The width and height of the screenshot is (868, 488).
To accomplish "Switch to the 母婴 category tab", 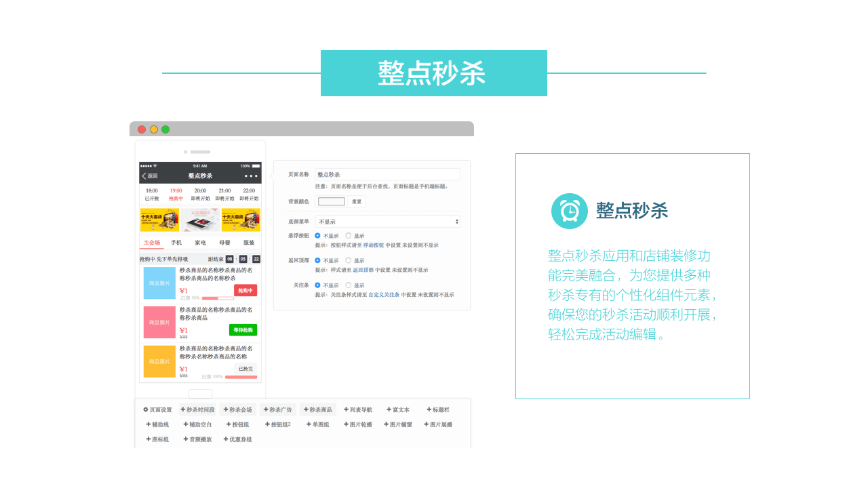I will click(224, 243).
